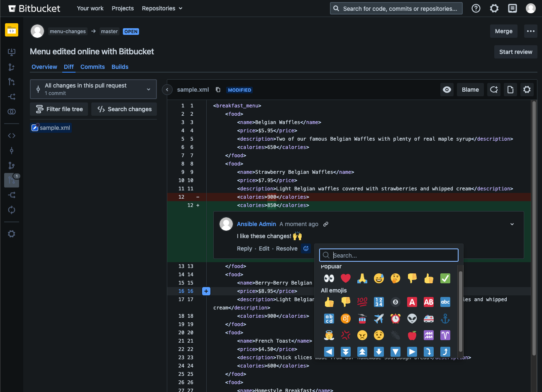This screenshot has height=392, width=542.
Task: Select the red heart emoji
Action: coord(345,278)
